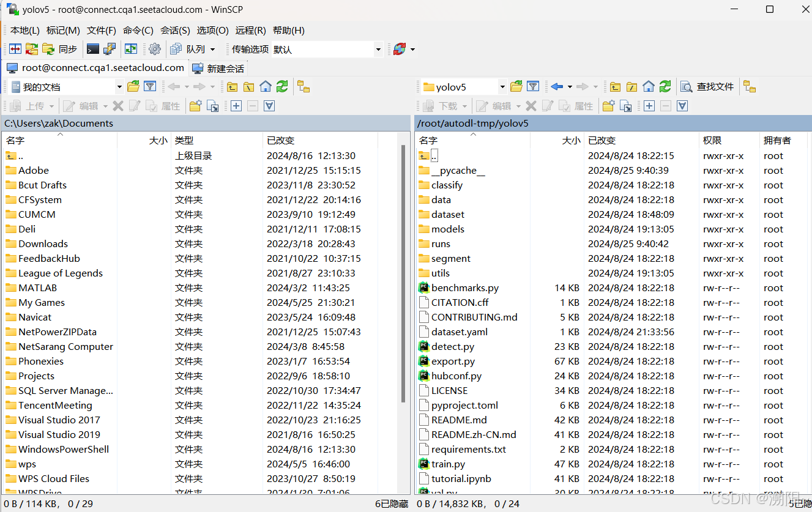Create new folder in local panel
Screen dimensions: 812x512
click(x=196, y=106)
